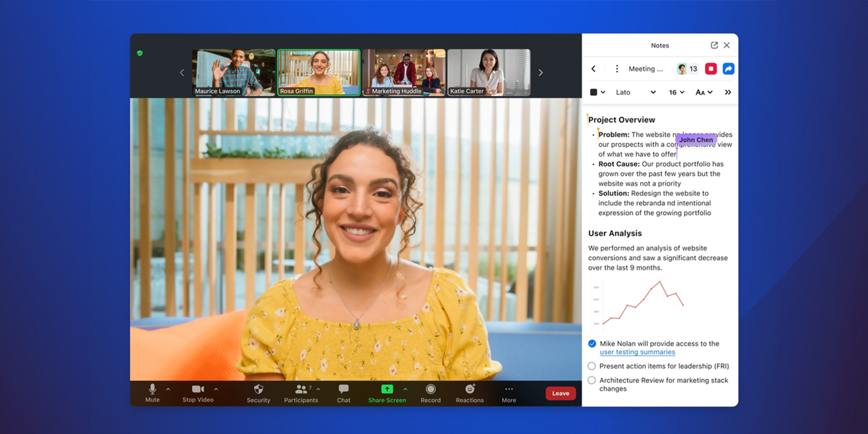The height and width of the screenshot is (434, 868).
Task: Start recording the meeting
Action: (431, 393)
